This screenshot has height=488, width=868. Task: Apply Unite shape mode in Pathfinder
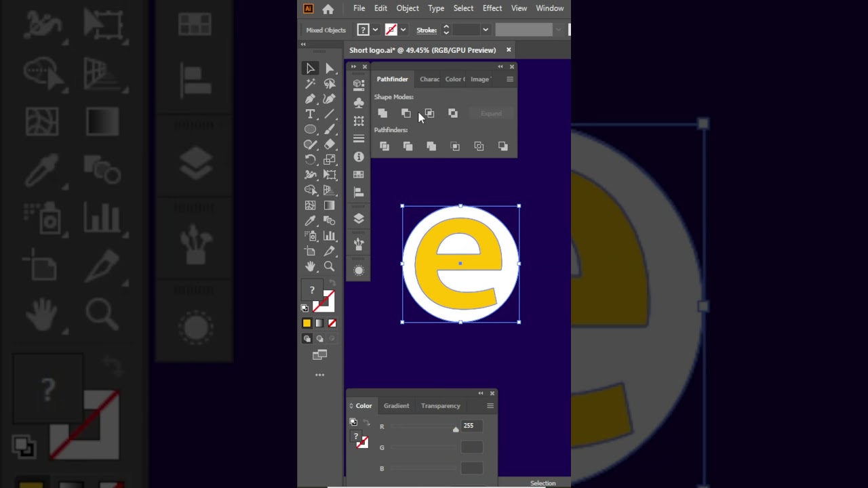click(382, 113)
